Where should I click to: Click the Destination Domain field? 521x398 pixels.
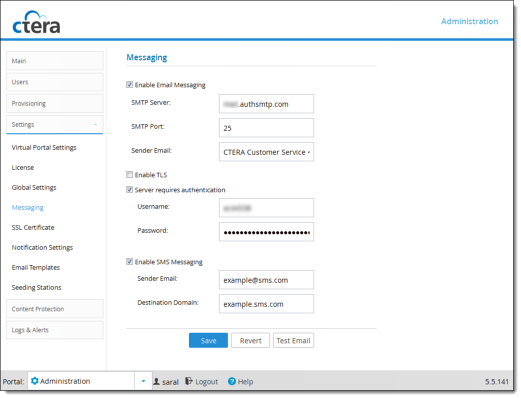coord(266,304)
